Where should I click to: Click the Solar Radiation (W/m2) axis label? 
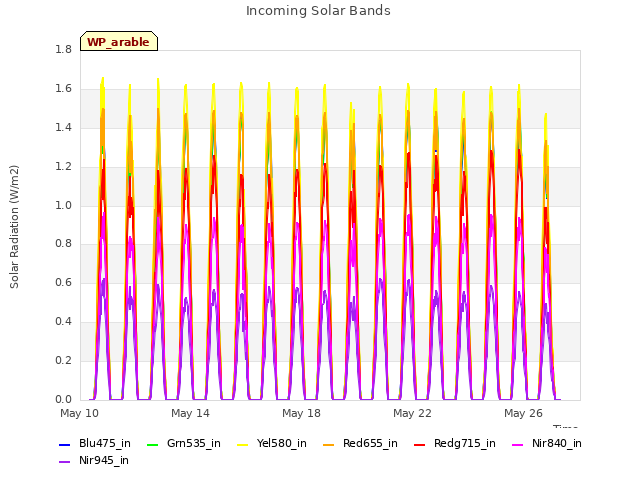(x=14, y=227)
